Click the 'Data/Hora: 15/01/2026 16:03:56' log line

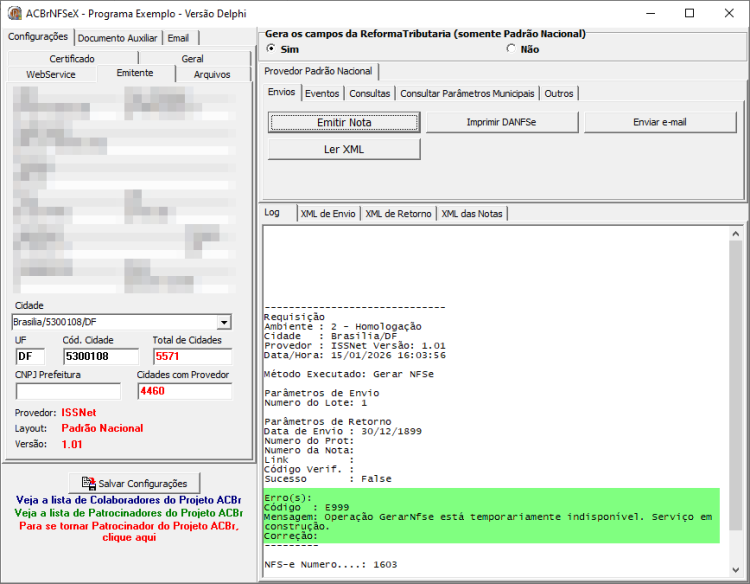click(x=355, y=355)
